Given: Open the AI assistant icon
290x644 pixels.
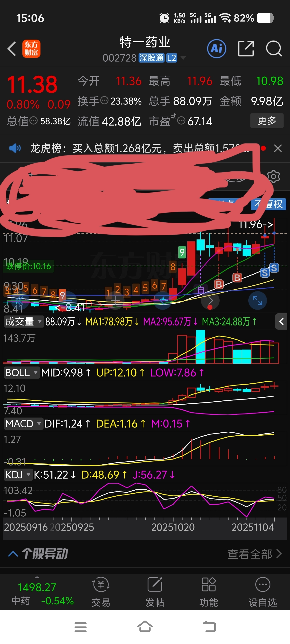Looking at the screenshot, I should (x=217, y=49).
